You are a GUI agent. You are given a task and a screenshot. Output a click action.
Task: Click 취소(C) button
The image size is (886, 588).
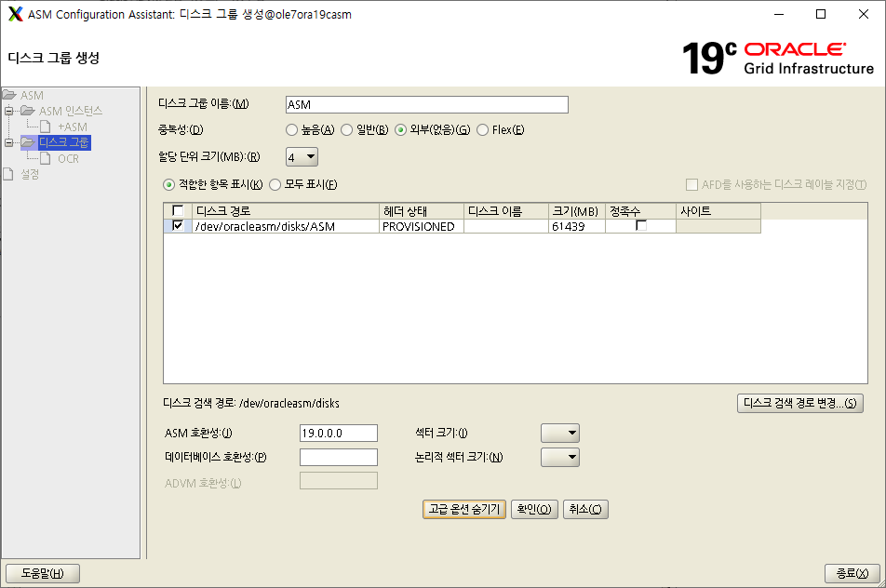point(585,510)
